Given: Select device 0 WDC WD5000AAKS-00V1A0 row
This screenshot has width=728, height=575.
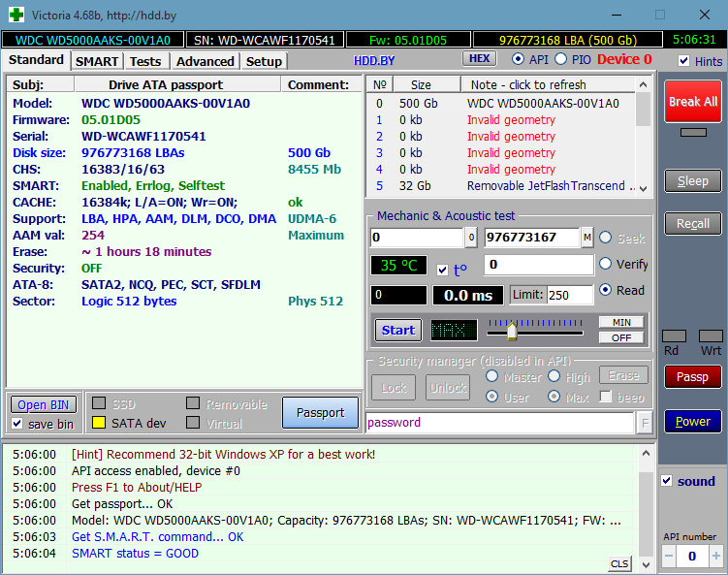Looking at the screenshot, I should (502, 103).
